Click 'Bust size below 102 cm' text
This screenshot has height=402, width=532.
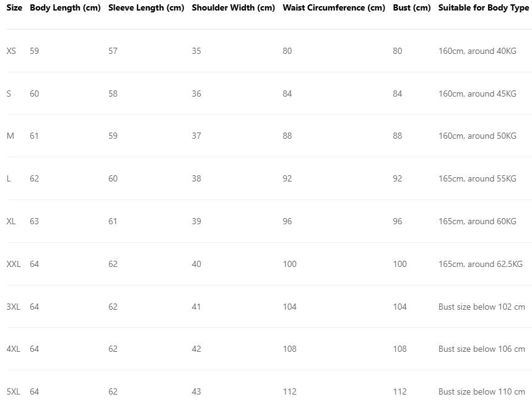click(481, 307)
